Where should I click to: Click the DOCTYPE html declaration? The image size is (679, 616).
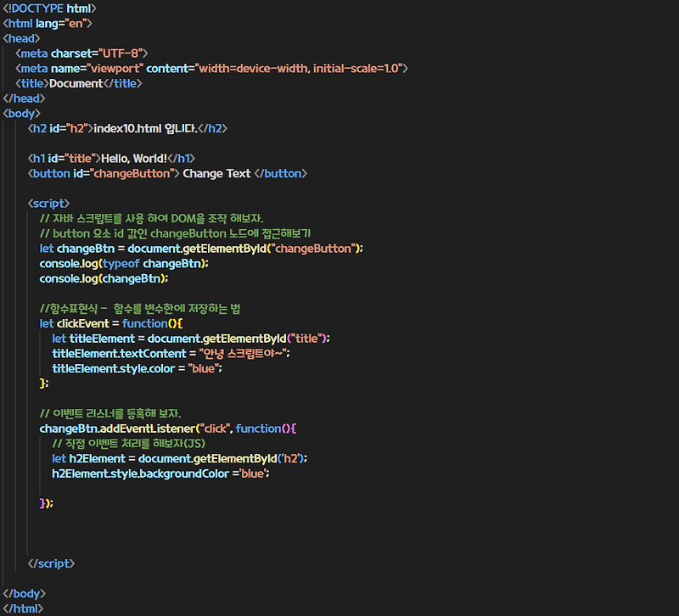(51, 8)
